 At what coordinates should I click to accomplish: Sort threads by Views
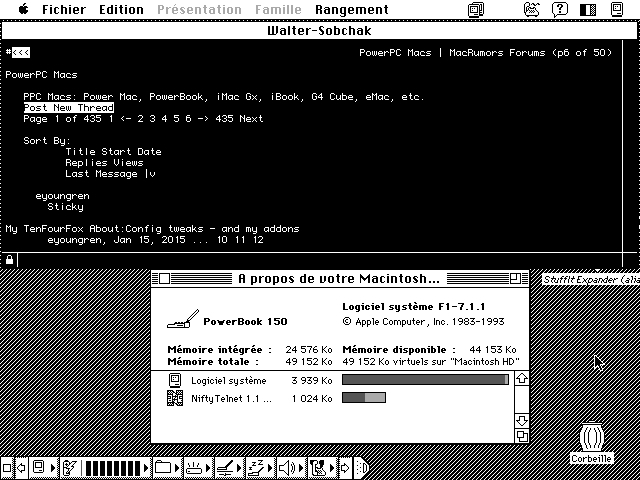[129, 163]
